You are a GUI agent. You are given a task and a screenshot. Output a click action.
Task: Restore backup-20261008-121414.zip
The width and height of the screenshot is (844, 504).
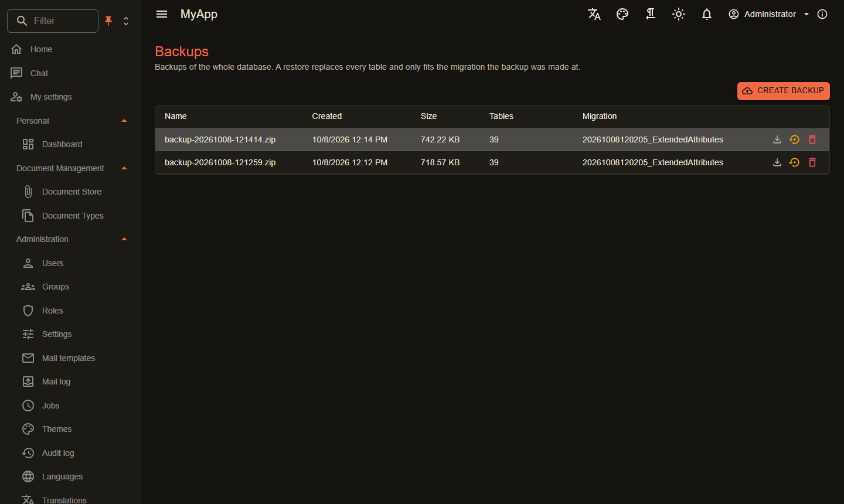coord(795,139)
